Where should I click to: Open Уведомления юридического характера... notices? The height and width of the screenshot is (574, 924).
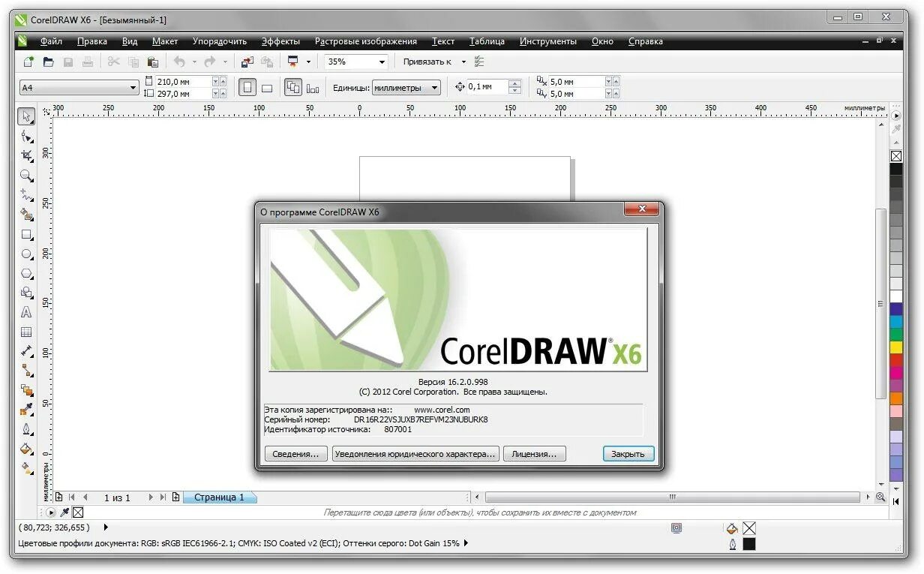[415, 454]
